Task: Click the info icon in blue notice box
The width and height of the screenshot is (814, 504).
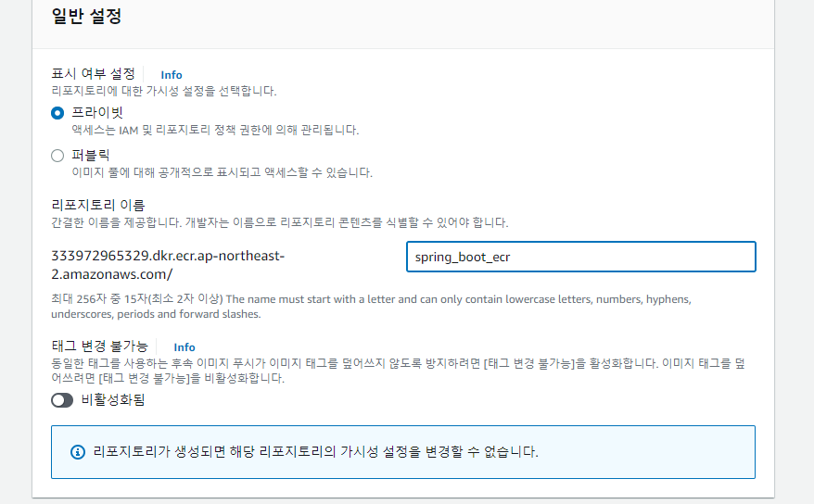Action: click(x=78, y=452)
